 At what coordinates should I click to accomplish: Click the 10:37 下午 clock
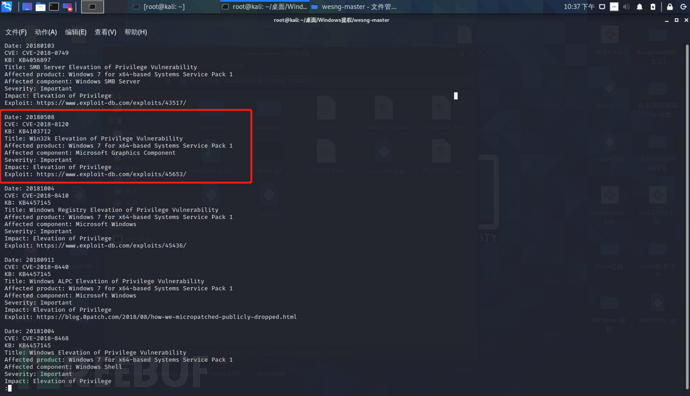(x=579, y=7)
